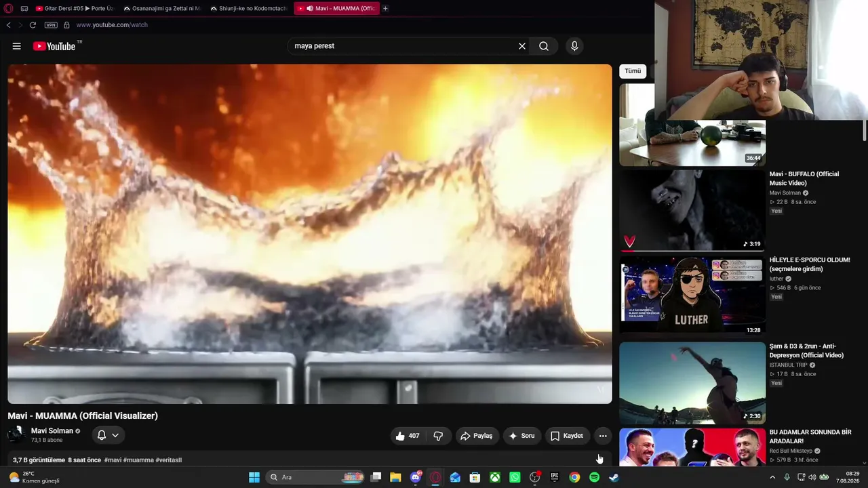
Task: Open HİLEYLE E-SPORCU OLDUM video thumbnail
Action: (x=692, y=296)
